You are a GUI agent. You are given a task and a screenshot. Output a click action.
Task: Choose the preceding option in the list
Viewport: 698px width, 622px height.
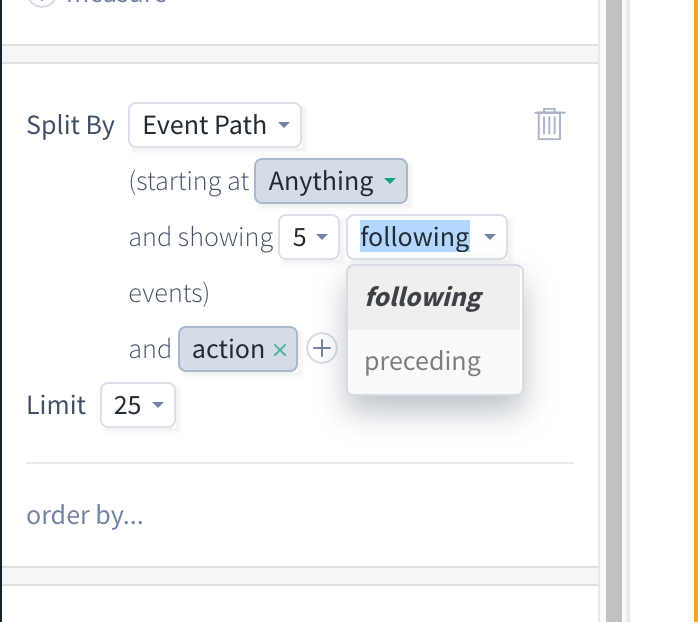pos(434,362)
